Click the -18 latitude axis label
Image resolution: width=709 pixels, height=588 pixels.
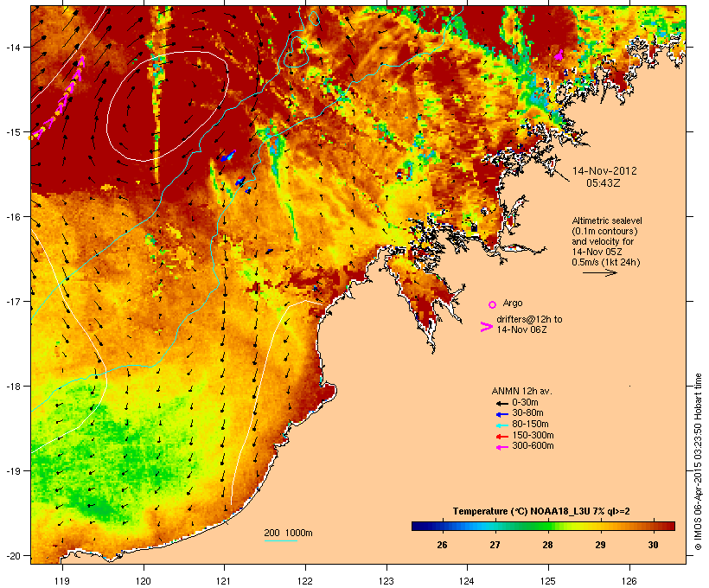pyautogui.click(x=13, y=386)
